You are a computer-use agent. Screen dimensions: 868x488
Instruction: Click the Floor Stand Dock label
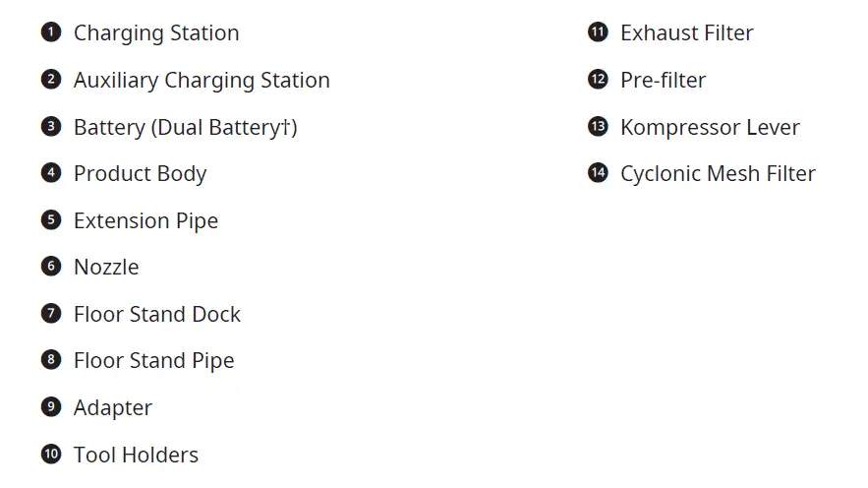(157, 314)
